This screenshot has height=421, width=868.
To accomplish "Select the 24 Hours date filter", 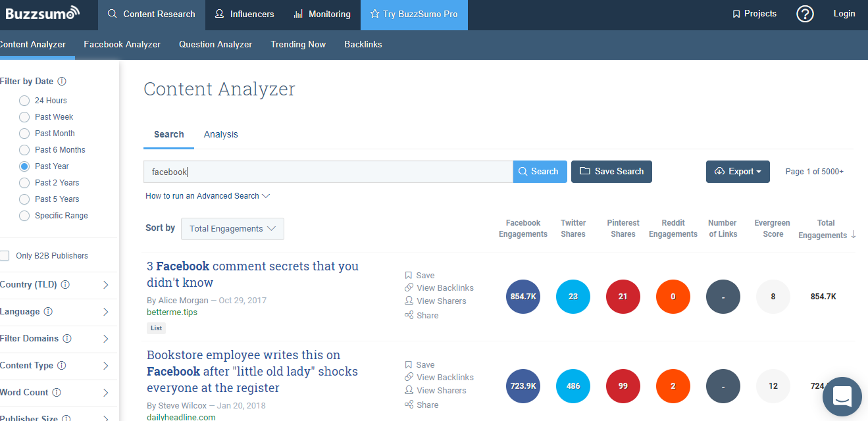I will [24, 101].
